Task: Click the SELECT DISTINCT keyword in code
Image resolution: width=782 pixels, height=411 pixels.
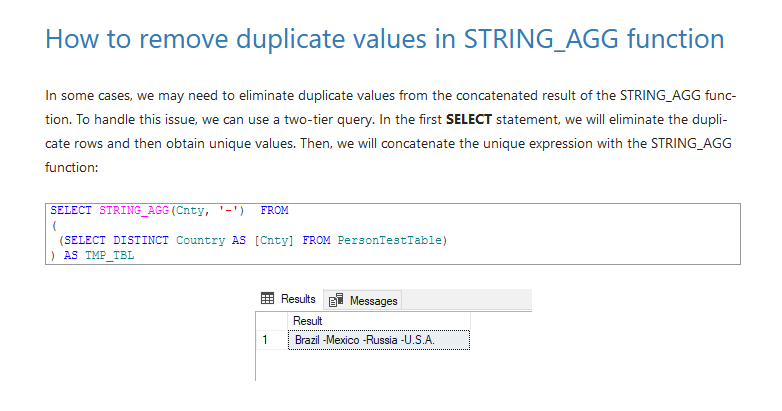Action: click(x=116, y=240)
